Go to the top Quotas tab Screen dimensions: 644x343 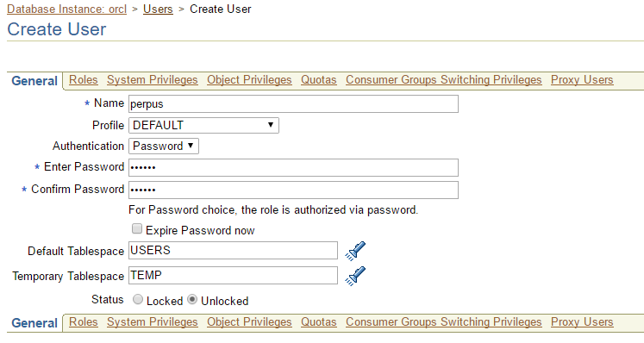click(319, 79)
